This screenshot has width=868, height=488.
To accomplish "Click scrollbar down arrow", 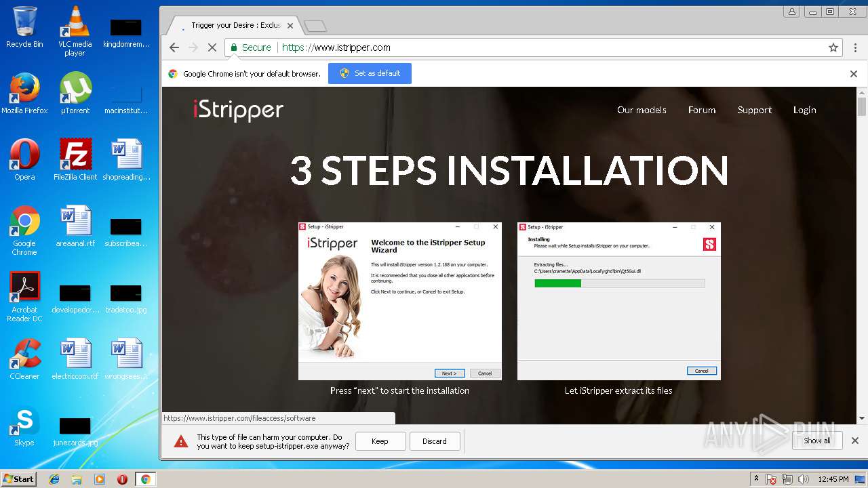I will [x=862, y=419].
